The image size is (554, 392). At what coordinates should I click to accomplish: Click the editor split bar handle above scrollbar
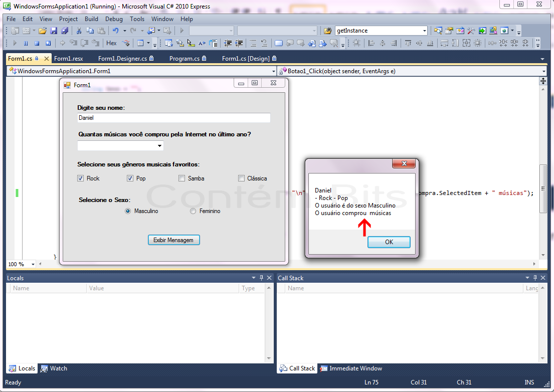pyautogui.click(x=543, y=81)
